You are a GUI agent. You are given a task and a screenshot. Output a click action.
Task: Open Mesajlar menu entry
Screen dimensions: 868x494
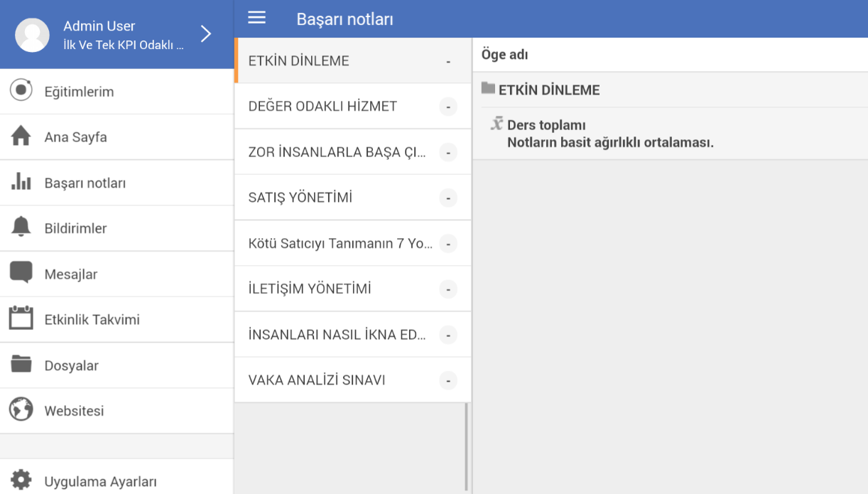[116, 274]
